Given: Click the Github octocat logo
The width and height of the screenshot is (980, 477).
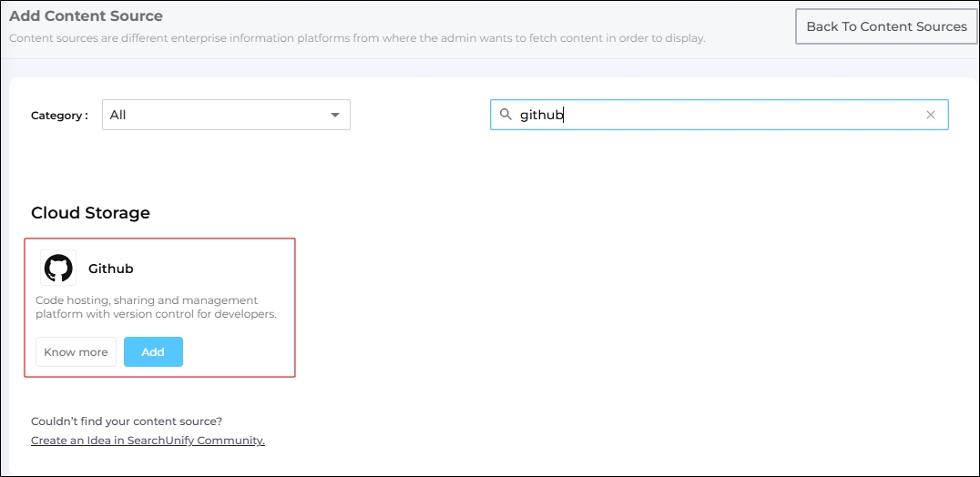Looking at the screenshot, I should pos(58,269).
